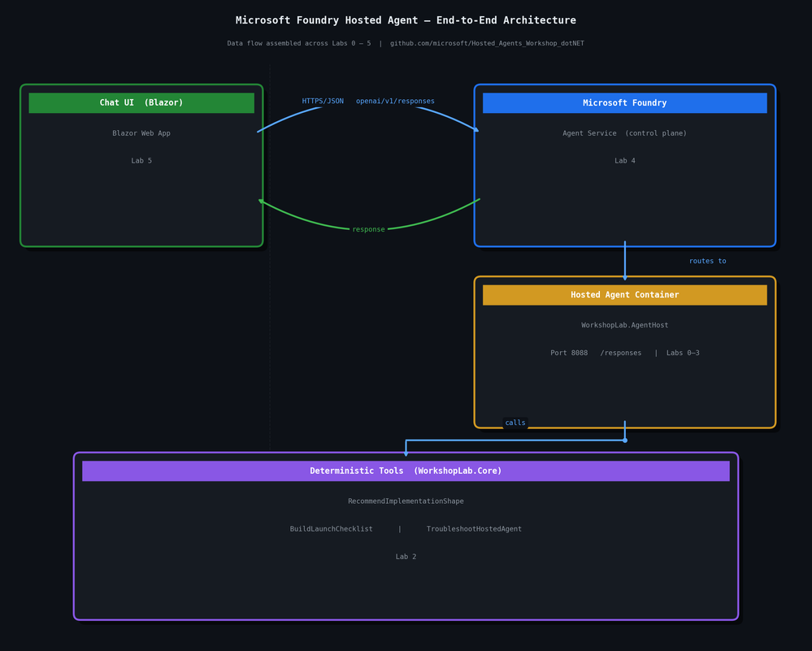Click 'Lab 4' in the Microsoft Foundry box
The width and height of the screenshot is (812, 651).
[x=624, y=161]
